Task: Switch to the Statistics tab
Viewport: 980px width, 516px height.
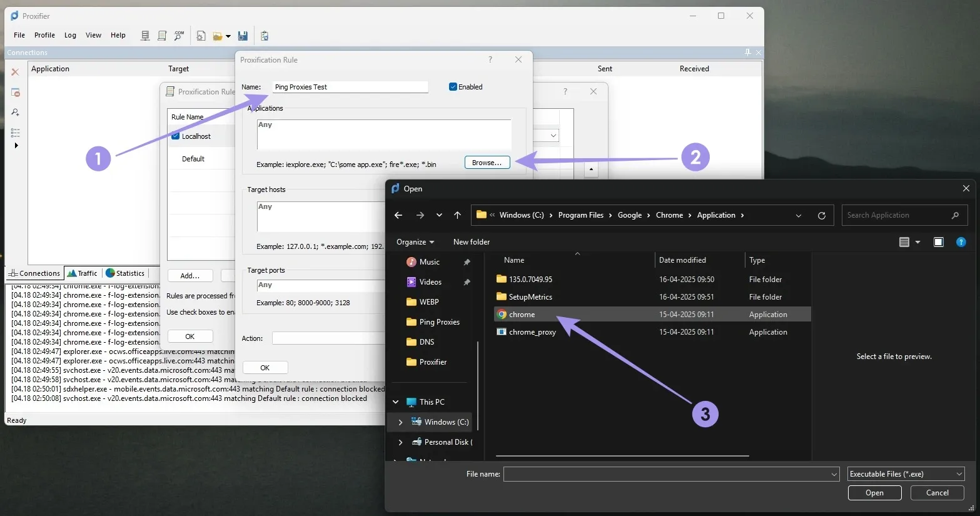Action: click(x=125, y=273)
